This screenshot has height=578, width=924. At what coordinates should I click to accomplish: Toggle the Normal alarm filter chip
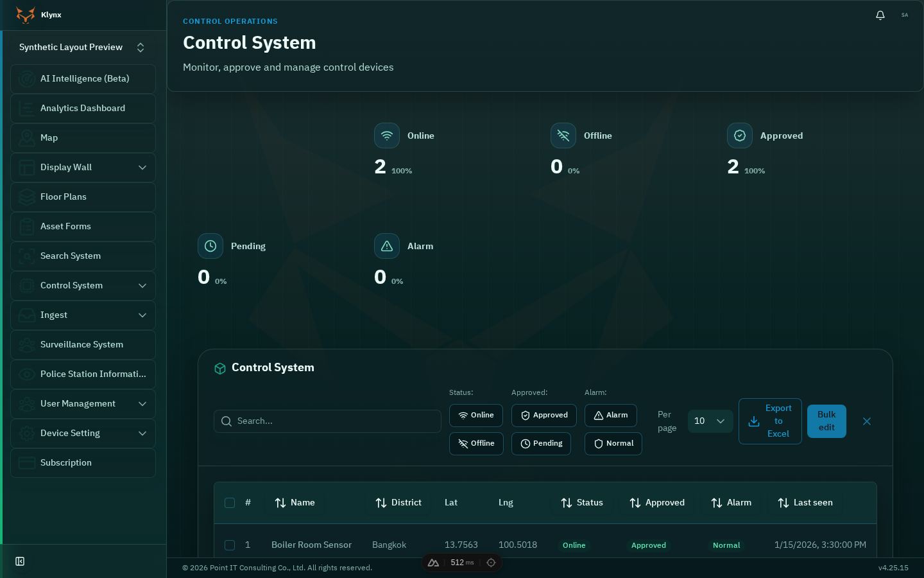point(613,444)
